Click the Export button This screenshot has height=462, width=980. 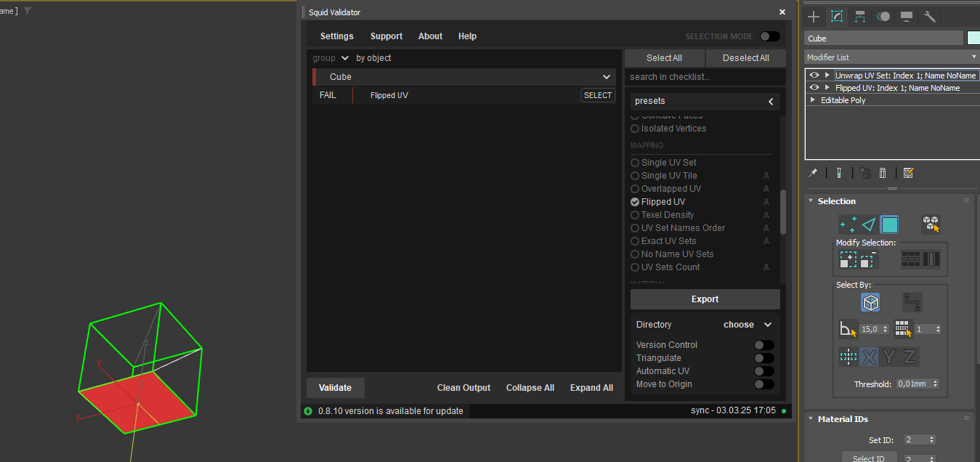(705, 299)
